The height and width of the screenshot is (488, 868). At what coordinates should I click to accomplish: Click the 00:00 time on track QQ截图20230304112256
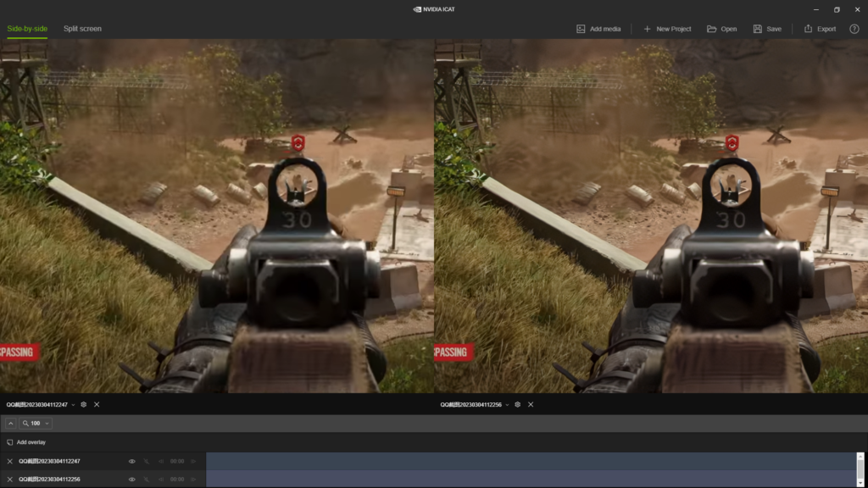(x=177, y=480)
